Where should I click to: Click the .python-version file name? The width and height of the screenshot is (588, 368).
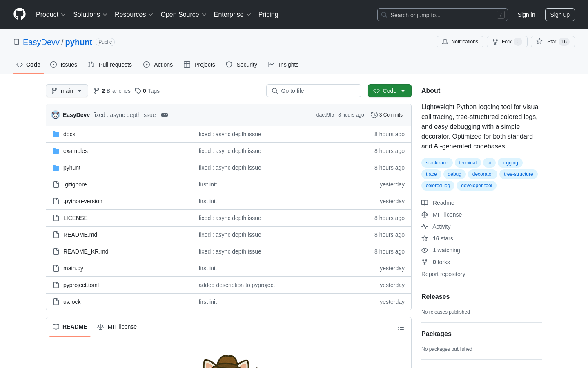83,201
